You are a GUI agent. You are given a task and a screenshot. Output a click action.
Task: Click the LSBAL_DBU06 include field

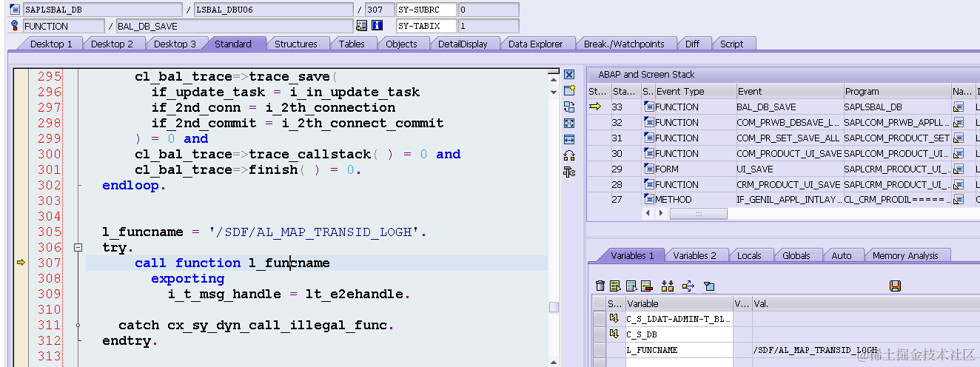(274, 10)
